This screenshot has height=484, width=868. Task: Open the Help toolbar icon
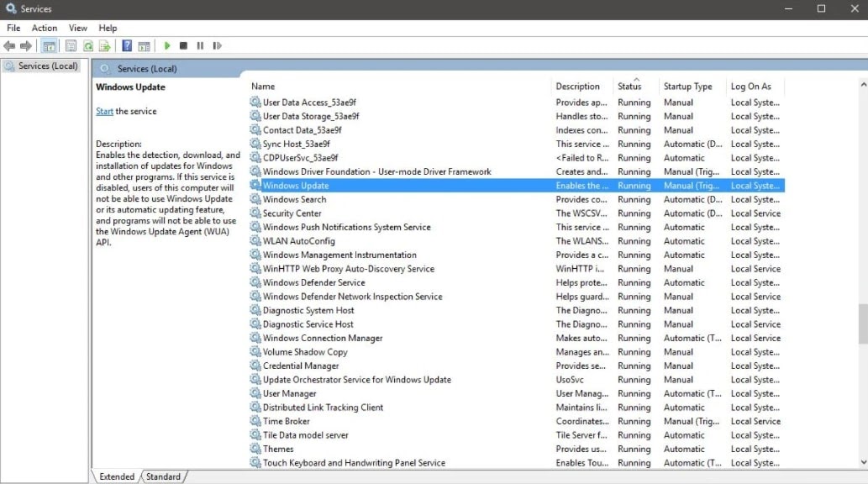tap(127, 46)
